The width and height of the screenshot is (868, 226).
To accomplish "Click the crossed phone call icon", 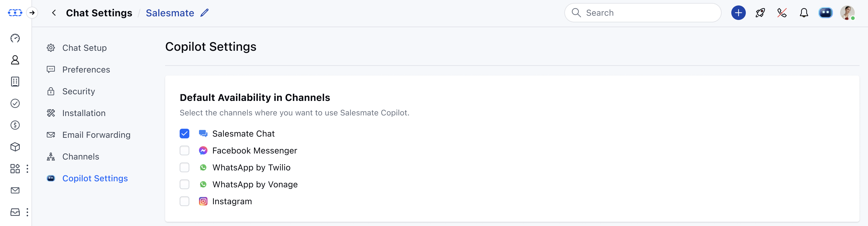I will 782,13.
